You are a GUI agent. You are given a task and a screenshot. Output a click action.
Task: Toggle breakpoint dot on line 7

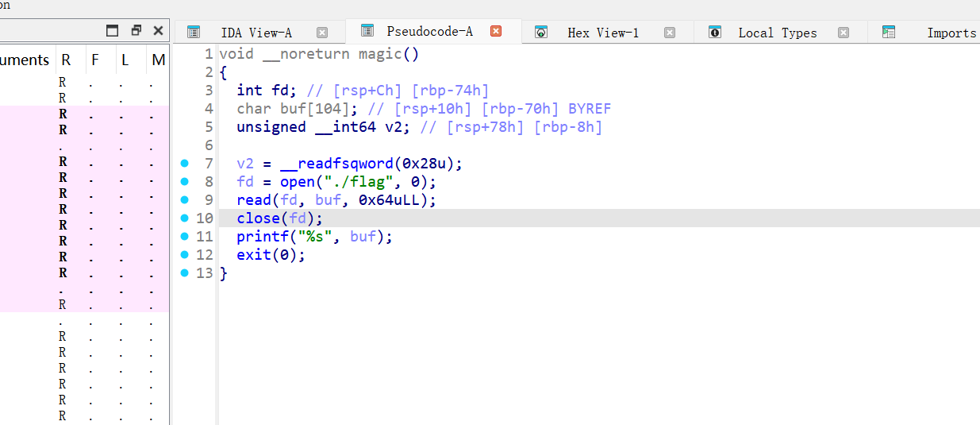(185, 164)
